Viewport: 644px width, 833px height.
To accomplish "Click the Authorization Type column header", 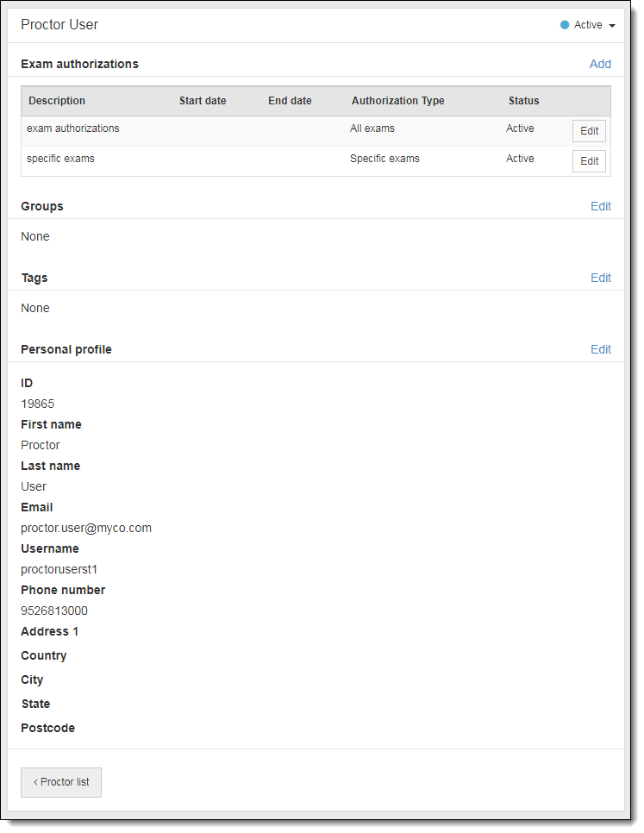I will [397, 101].
